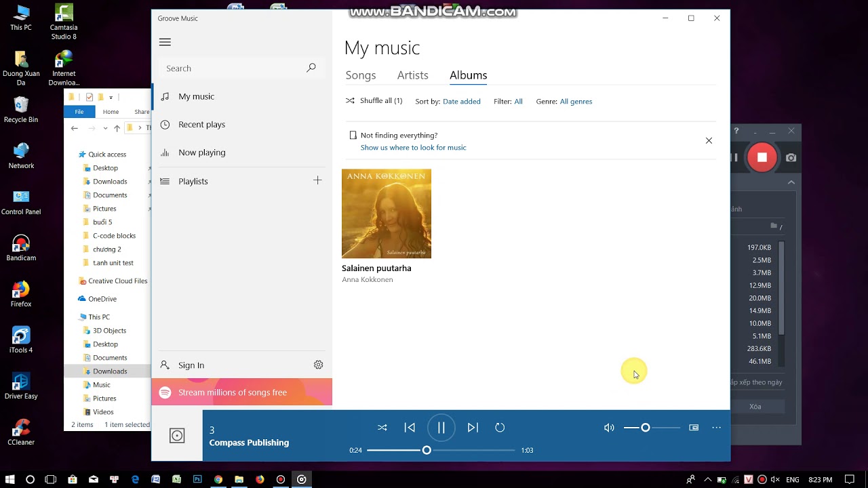Select the Control Panel desktop icon

click(x=21, y=201)
